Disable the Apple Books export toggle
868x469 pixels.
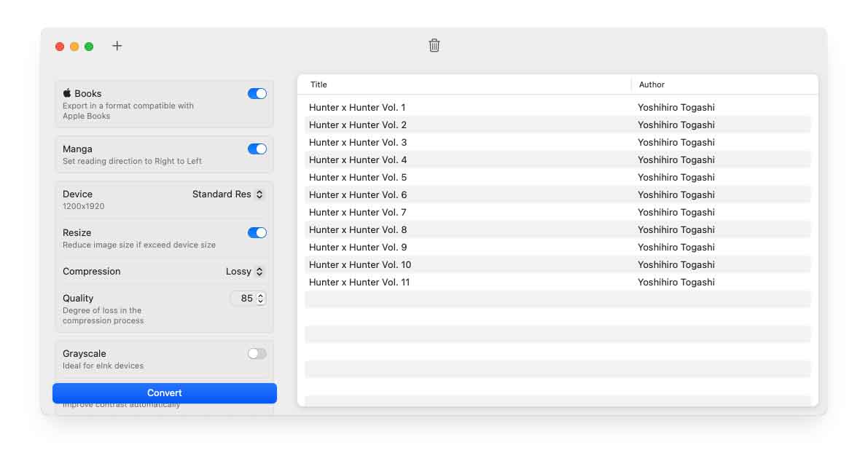coord(257,93)
